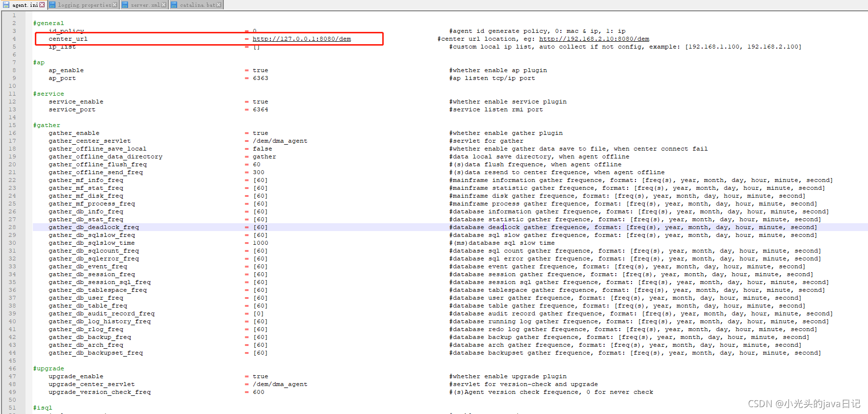
Task: Click the ap_port value 6363
Action: [261, 78]
